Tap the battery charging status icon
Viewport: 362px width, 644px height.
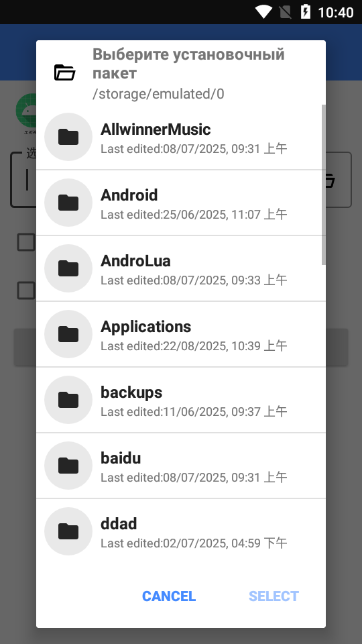(x=306, y=12)
